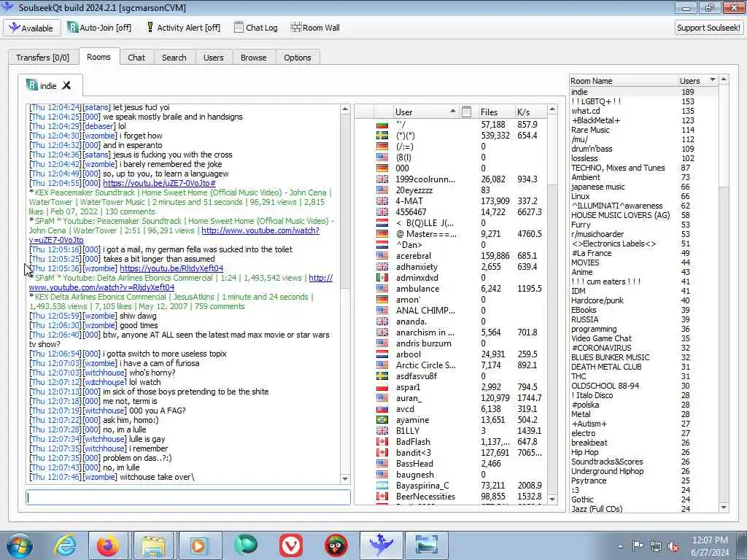Viewport: 747px width, 560px height.
Task: Close the indie room tab with X
Action: (x=66, y=85)
